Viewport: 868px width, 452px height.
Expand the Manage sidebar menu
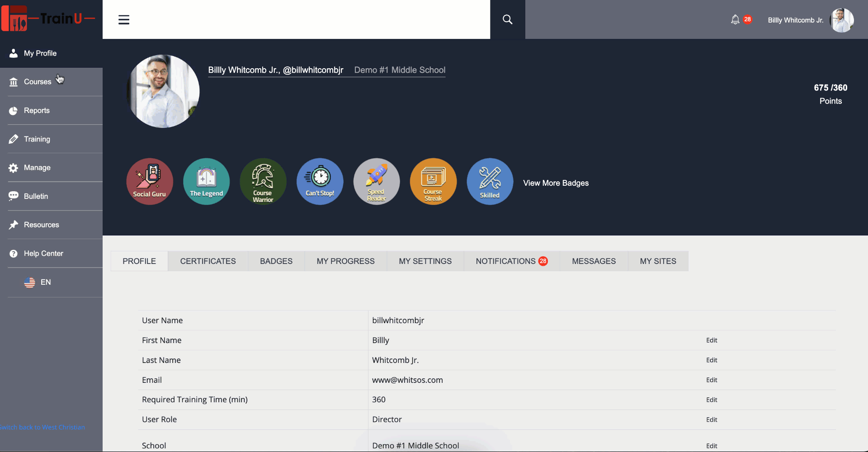(37, 168)
